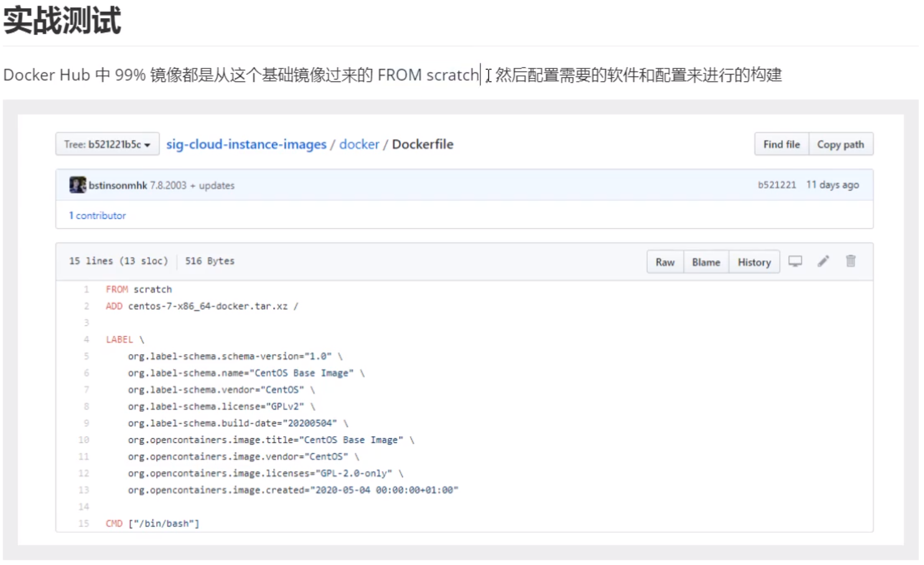Click the schema-version="1.0" line
Viewport: 924px width, 565px height.
[x=235, y=357]
